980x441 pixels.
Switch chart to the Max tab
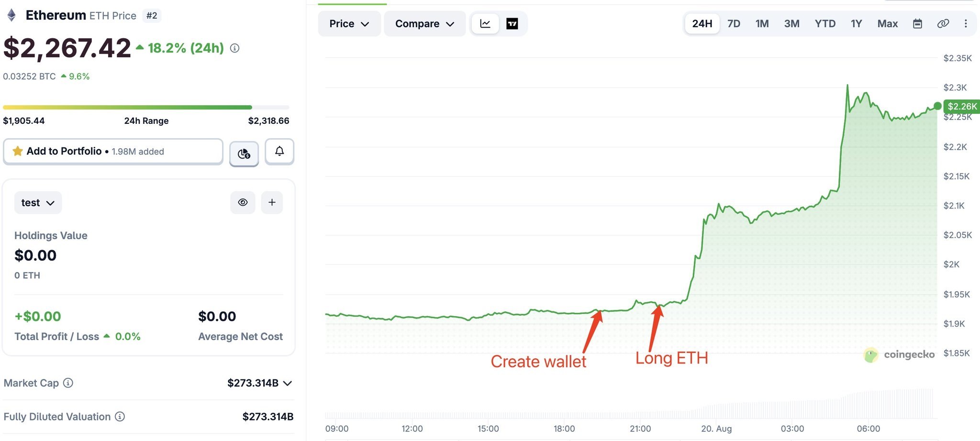click(x=887, y=23)
